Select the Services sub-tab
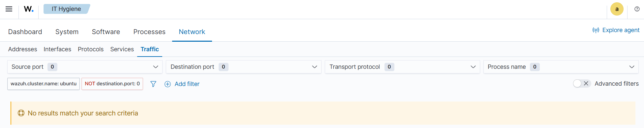This screenshot has width=644, height=128. point(122,49)
